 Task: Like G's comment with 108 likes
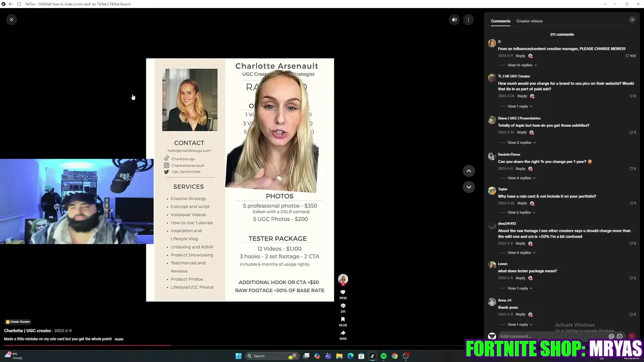627,56
